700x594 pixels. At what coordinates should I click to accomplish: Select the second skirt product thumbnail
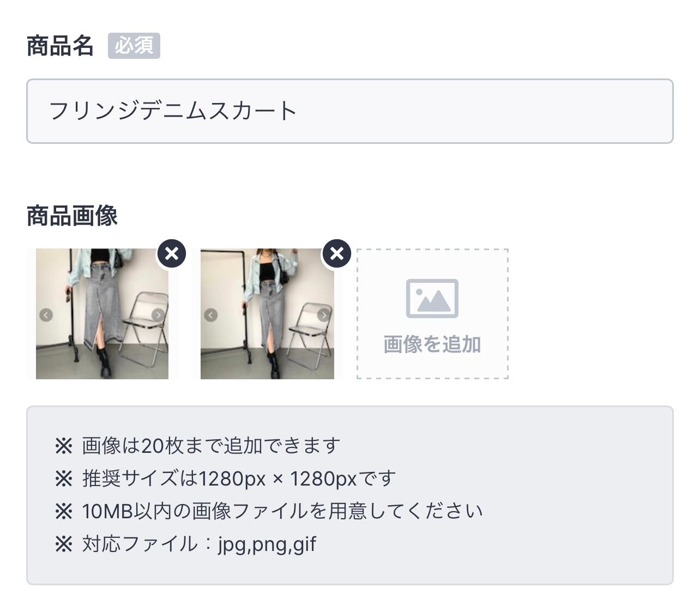pyautogui.click(x=267, y=314)
